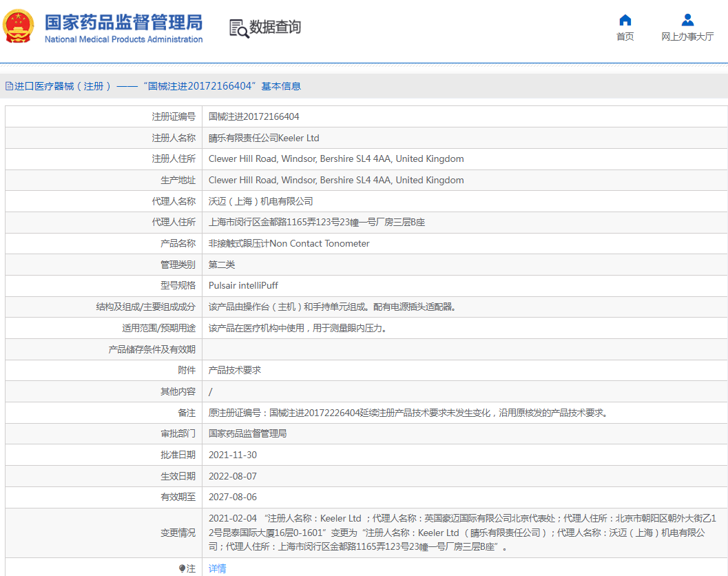728x576 pixels.
Task: Open 网上办事大厅 text label
Action: pos(687,37)
